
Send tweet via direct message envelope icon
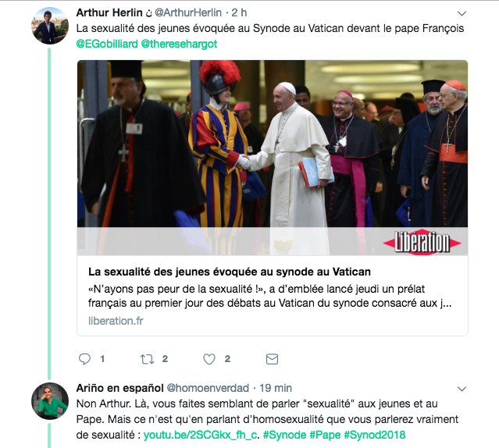[x=272, y=359]
